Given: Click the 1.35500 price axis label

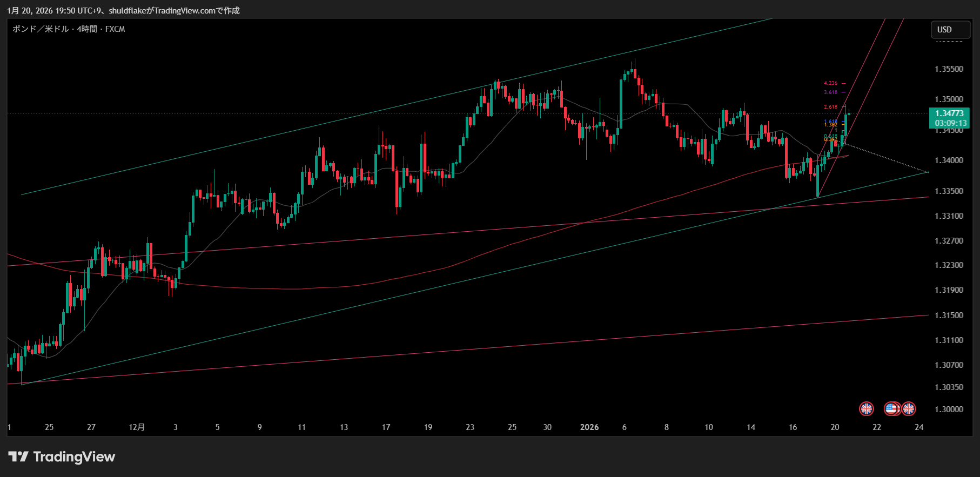Looking at the screenshot, I should tap(949, 69).
